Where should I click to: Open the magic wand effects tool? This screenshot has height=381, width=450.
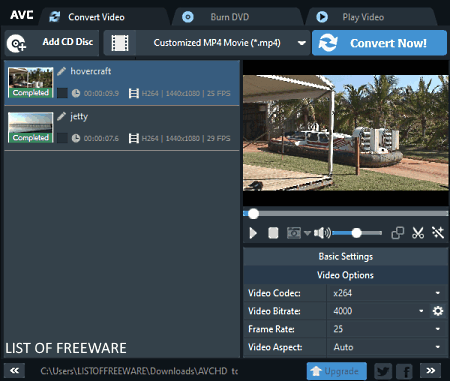(x=438, y=233)
